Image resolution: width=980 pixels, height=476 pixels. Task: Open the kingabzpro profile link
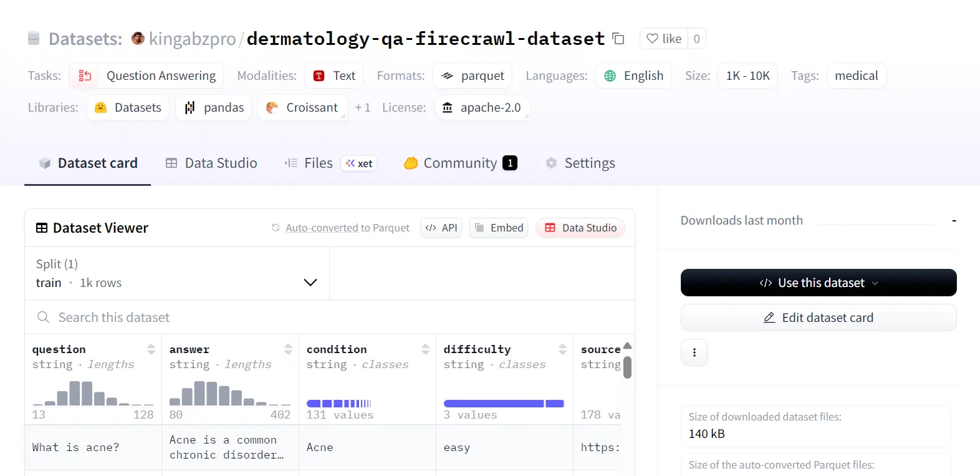(192, 39)
